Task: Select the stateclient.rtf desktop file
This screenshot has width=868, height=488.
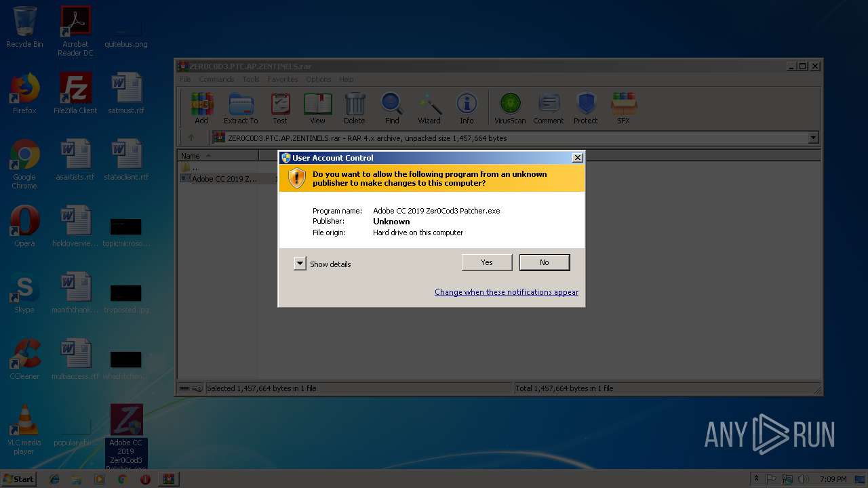Action: click(x=126, y=160)
